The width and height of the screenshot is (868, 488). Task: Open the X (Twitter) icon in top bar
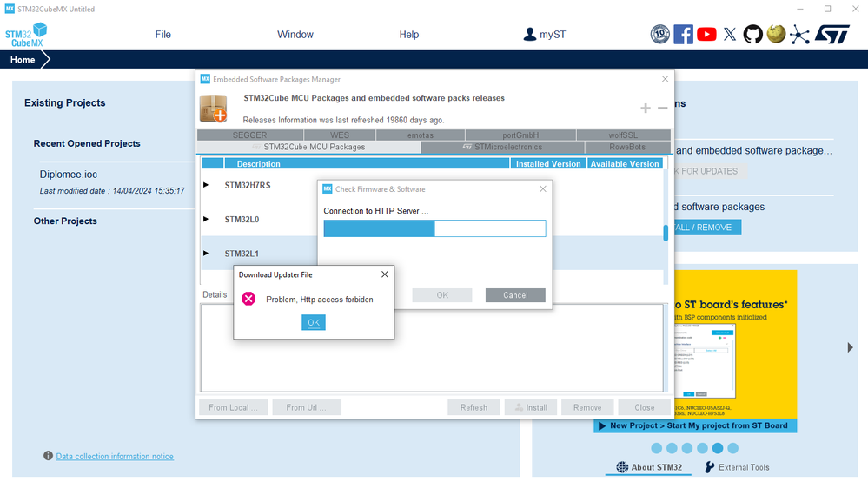[730, 35]
